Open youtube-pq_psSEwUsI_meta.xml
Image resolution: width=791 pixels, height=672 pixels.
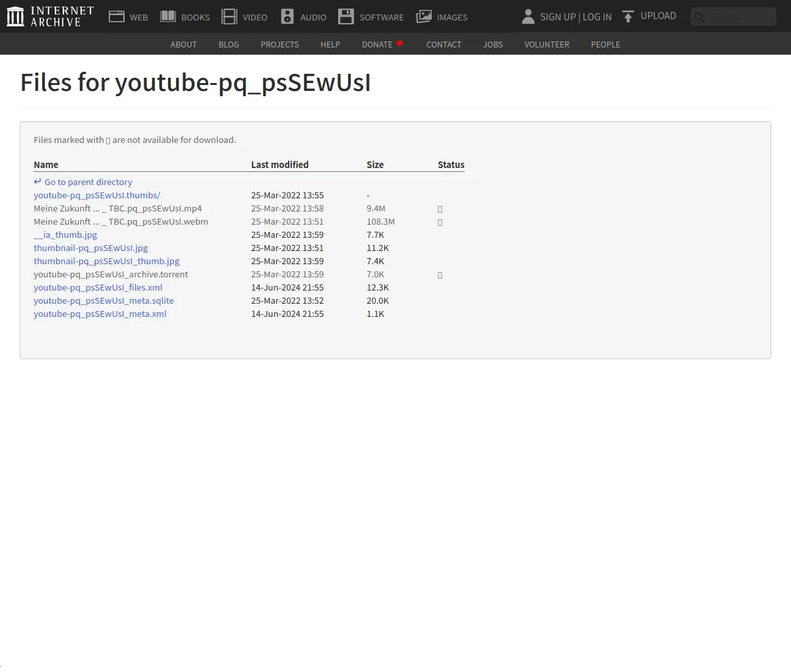point(100,314)
